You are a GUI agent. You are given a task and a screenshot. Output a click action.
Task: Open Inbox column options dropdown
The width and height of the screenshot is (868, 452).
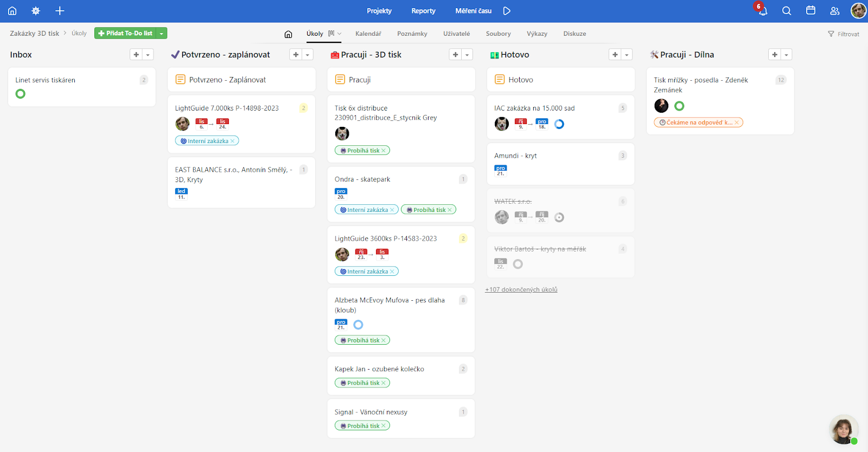[148, 55]
